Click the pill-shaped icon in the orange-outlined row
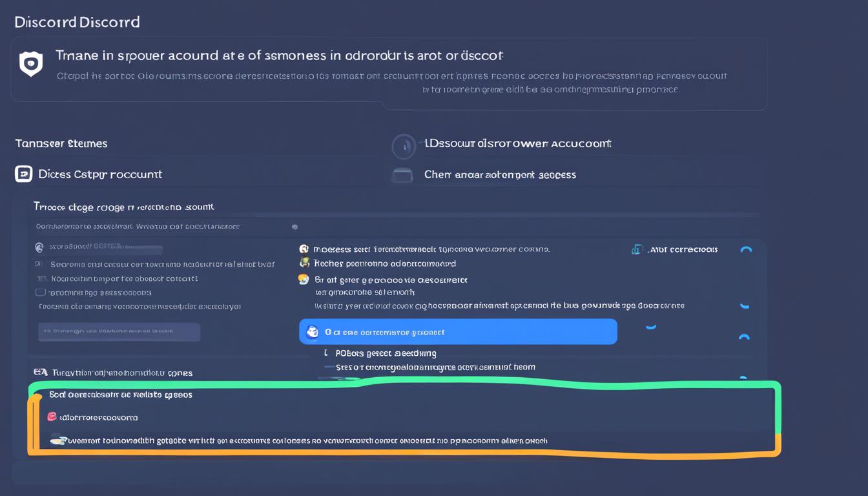This screenshot has width=868, height=496. pyautogui.click(x=59, y=440)
